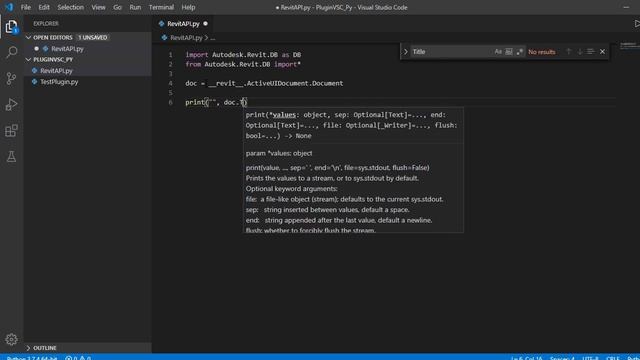Go to next match arrow
640x360 pixels.
[580, 52]
